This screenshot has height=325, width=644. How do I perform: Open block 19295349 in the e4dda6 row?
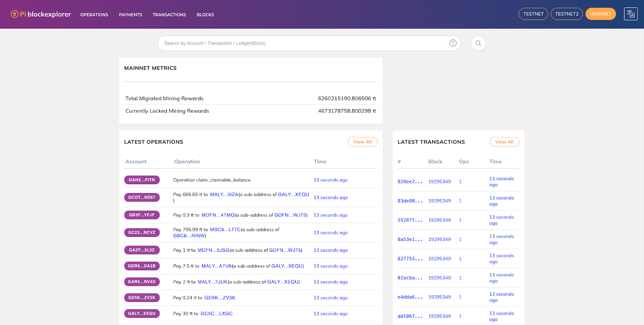click(440, 297)
